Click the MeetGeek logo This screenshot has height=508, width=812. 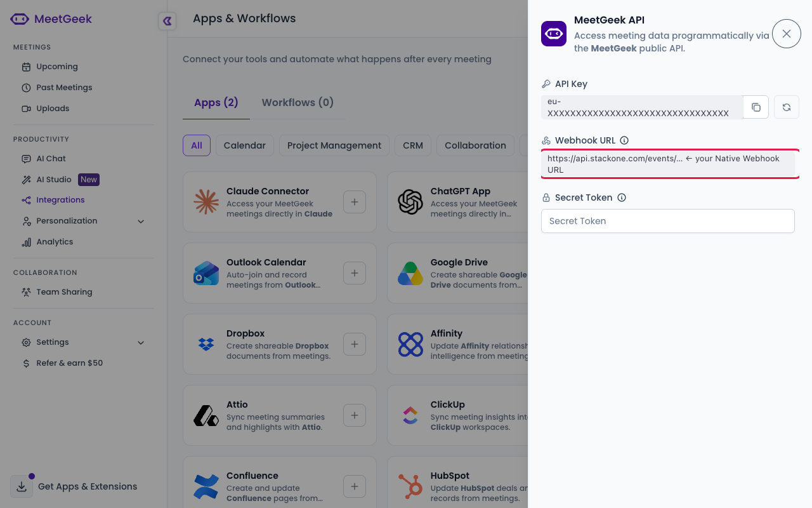(x=51, y=19)
